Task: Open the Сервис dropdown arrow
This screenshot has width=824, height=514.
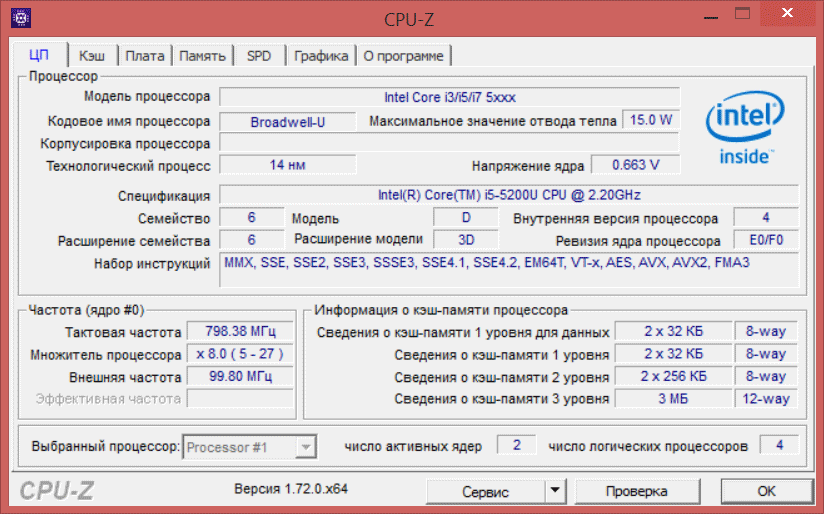Action: pos(554,491)
